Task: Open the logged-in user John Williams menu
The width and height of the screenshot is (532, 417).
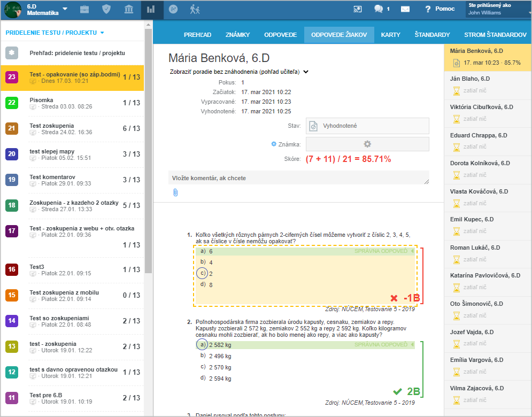Action: click(x=498, y=9)
